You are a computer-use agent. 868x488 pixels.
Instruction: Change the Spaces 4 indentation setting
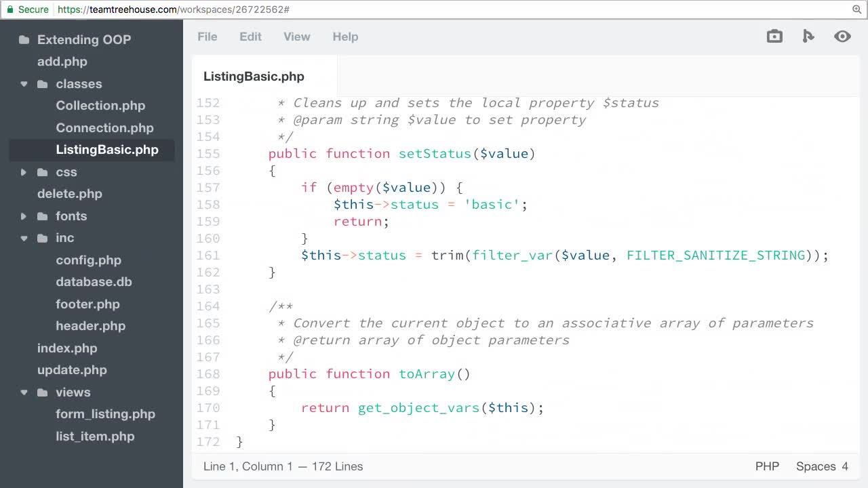822,466
